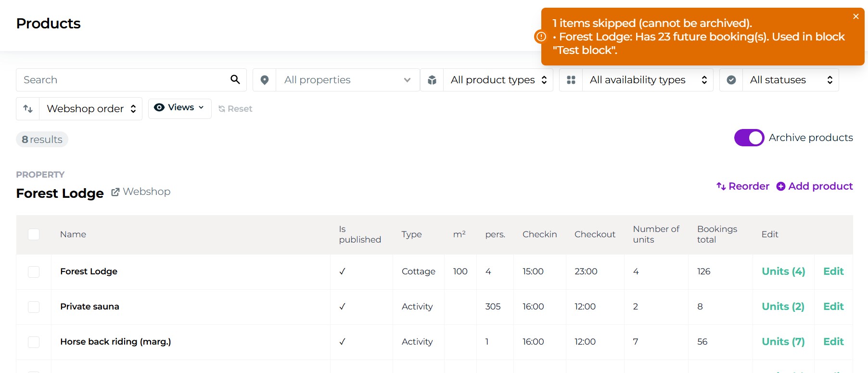Click the Checkin column header
The image size is (868, 373).
(x=540, y=234)
